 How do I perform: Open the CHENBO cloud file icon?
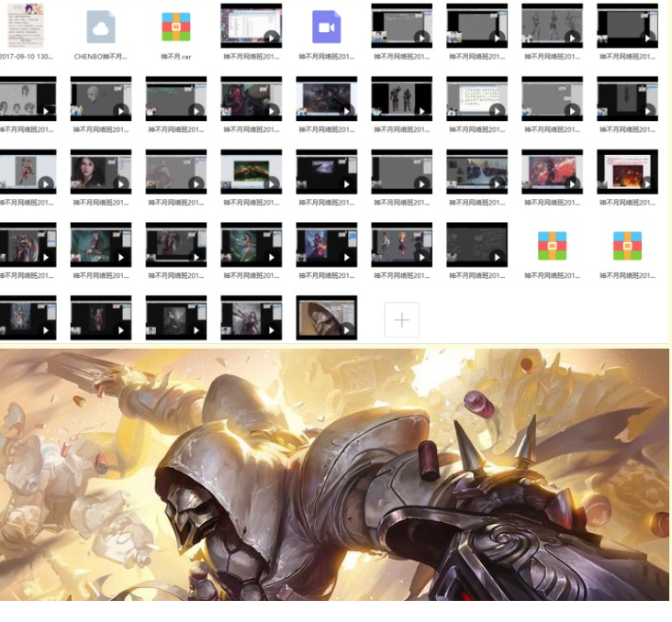coord(101,27)
